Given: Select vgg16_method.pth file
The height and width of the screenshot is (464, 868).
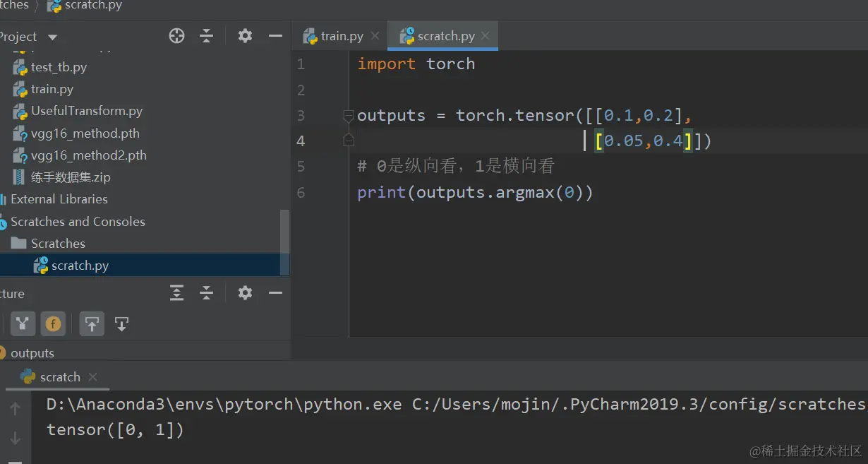Looking at the screenshot, I should tap(85, 133).
